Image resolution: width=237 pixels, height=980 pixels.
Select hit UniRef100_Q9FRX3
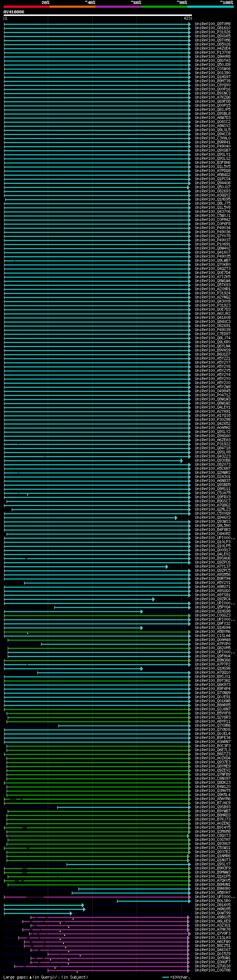(x=213, y=497)
